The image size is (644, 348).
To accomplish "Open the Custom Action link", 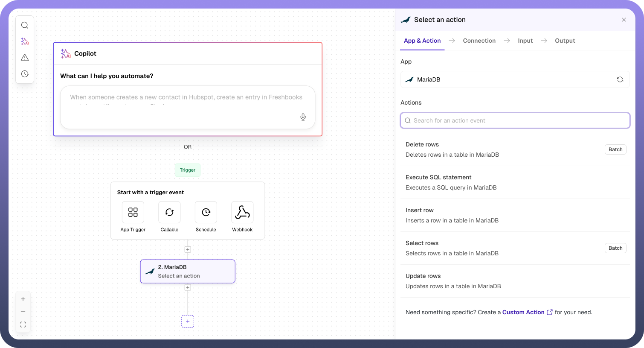I will [x=523, y=312].
